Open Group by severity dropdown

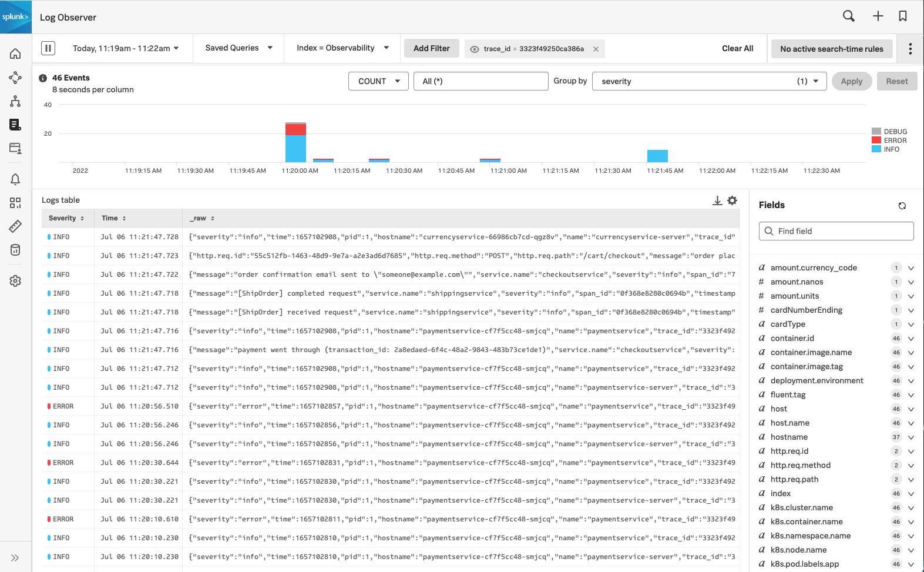click(x=710, y=81)
